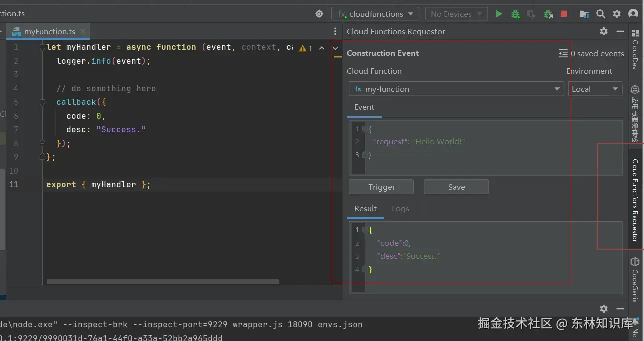This screenshot has width=644, height=341.
Task: Start debugging with the green bug icon
Action: tap(515, 14)
